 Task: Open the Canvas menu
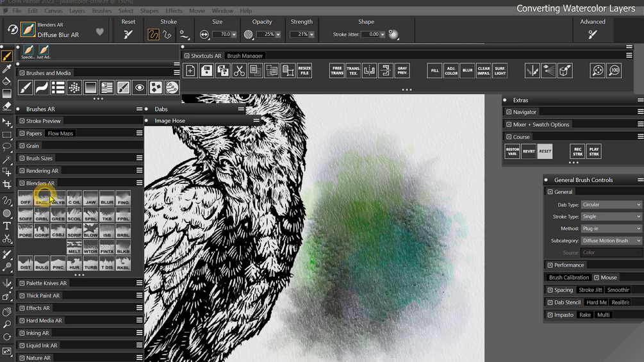pos(53,11)
